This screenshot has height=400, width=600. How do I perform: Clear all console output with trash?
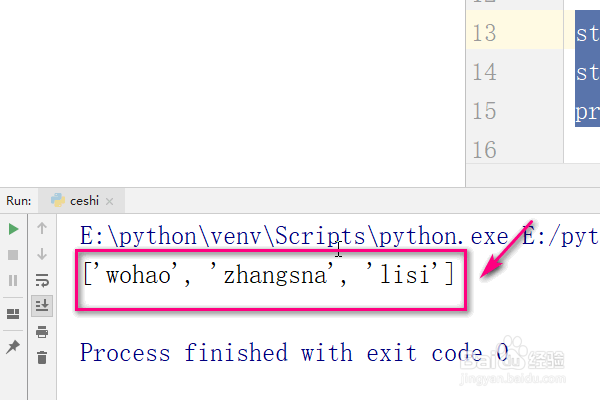click(x=42, y=358)
